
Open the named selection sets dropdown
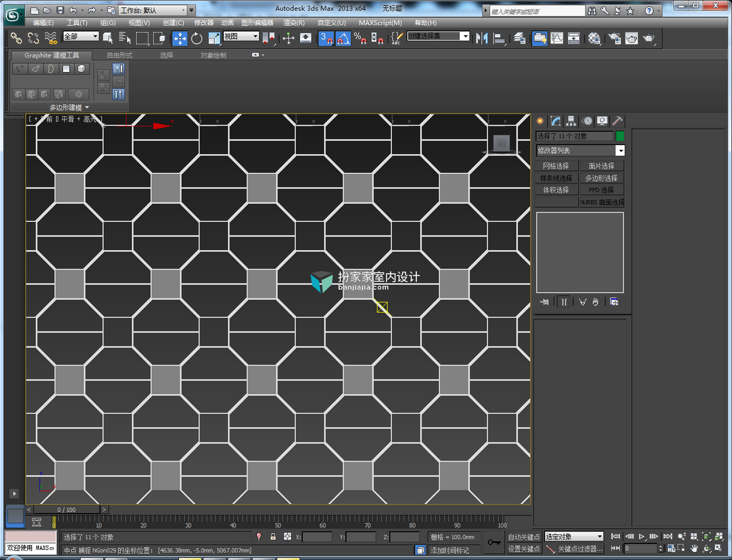[x=438, y=36]
